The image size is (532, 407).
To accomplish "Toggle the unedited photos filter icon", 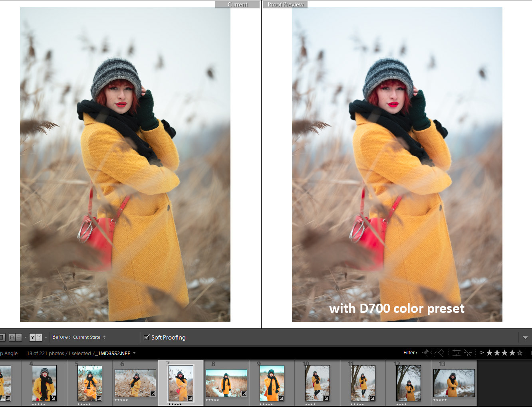I will pyautogui.click(x=468, y=353).
